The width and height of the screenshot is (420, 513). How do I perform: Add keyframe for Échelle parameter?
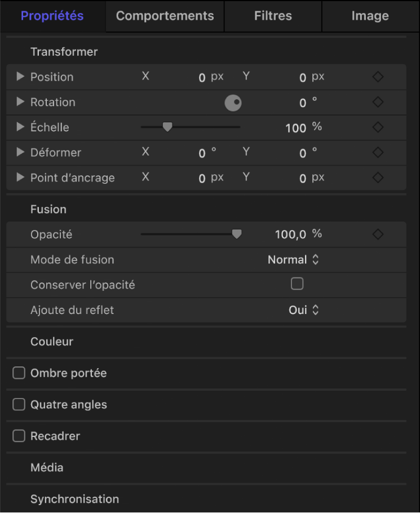(378, 127)
